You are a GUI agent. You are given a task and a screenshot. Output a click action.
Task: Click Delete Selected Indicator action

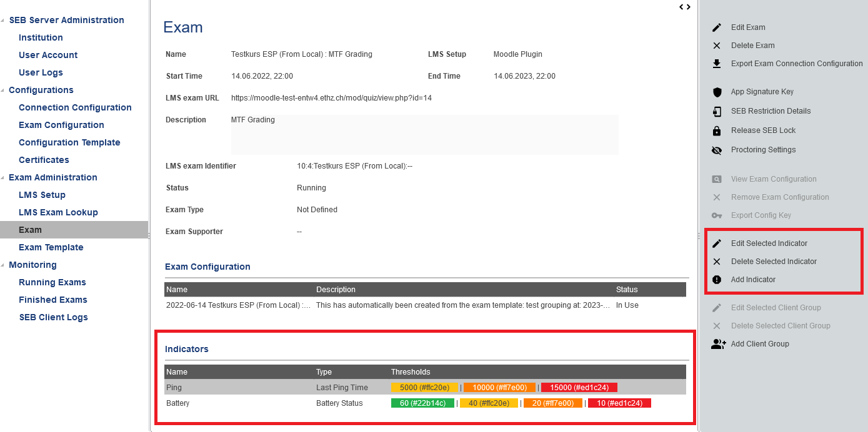click(x=774, y=262)
